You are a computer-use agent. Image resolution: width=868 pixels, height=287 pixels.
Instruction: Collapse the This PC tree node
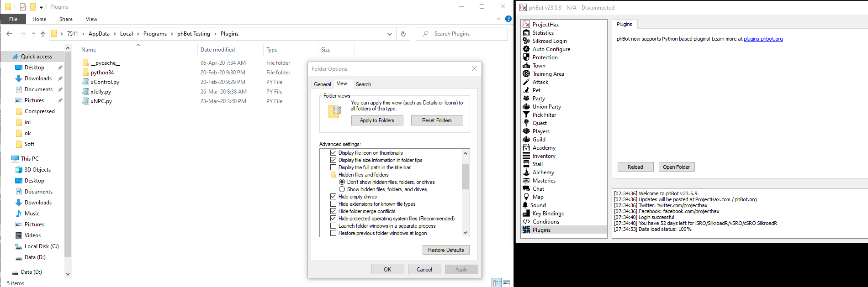[x=6, y=159]
